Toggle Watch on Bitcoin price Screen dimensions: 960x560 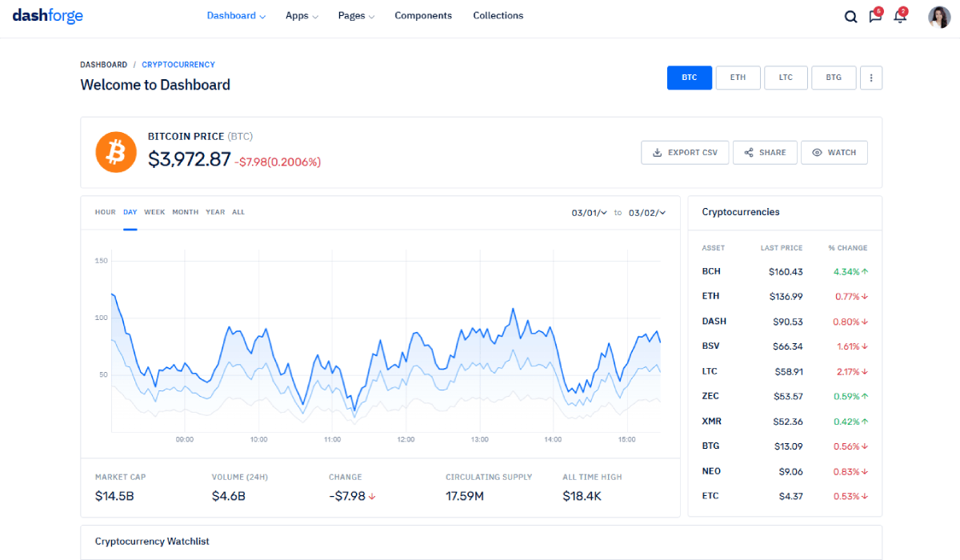coord(834,153)
